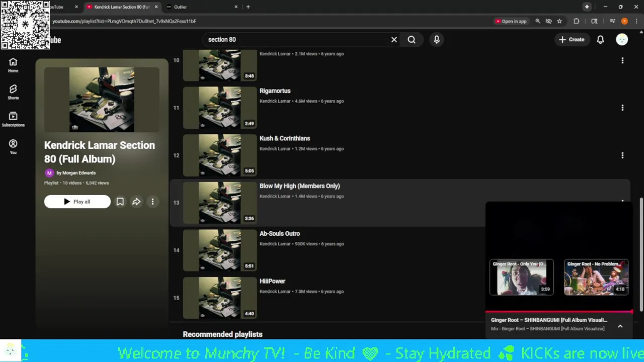Open the notifications bell
644x362 pixels.
point(600,39)
